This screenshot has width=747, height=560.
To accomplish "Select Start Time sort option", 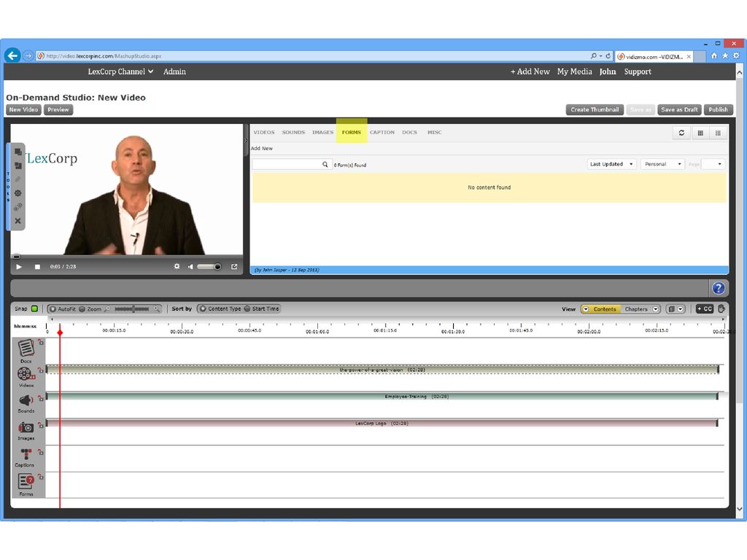I will pyautogui.click(x=248, y=309).
